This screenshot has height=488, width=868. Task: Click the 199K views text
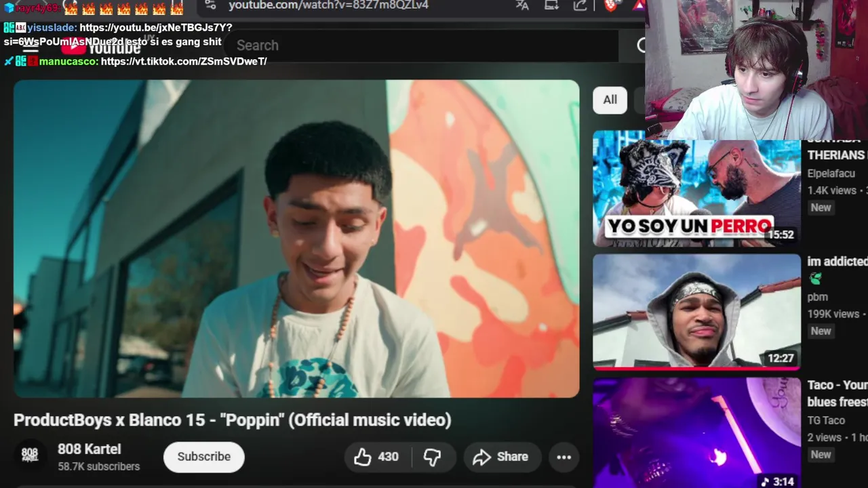833,314
